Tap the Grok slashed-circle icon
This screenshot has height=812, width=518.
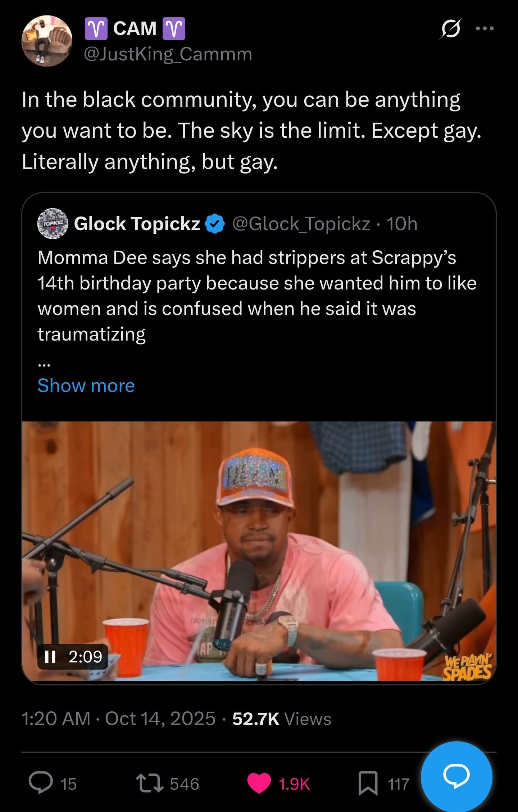point(450,29)
